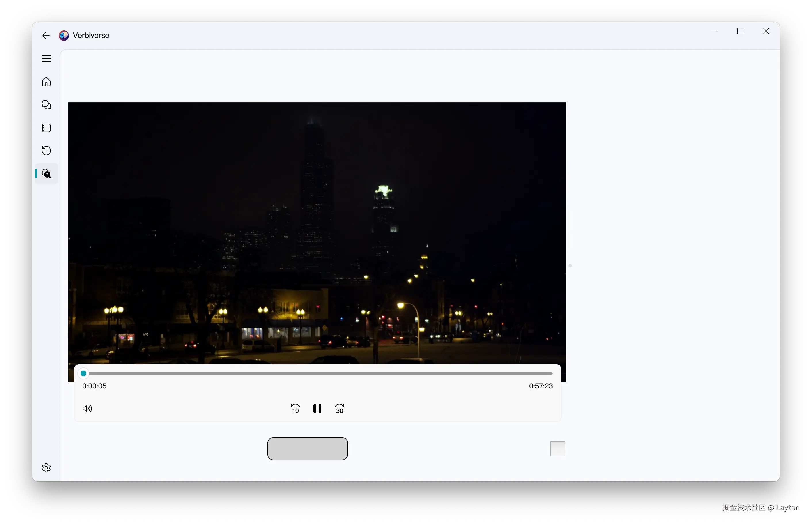Open the video library section

[x=46, y=128]
